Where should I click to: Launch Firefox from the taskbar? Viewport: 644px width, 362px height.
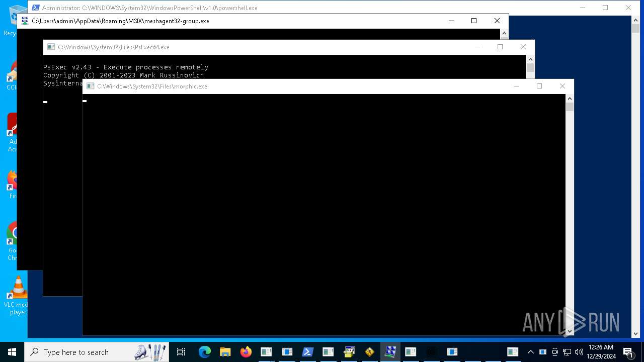click(246, 352)
